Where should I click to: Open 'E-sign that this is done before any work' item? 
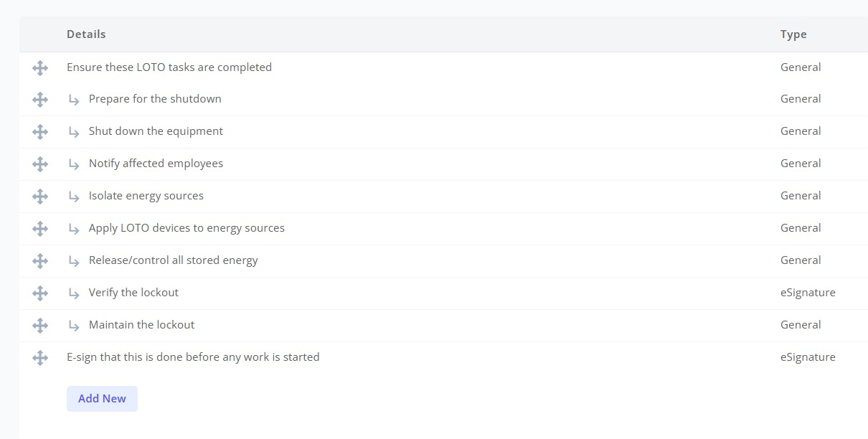[x=193, y=357]
